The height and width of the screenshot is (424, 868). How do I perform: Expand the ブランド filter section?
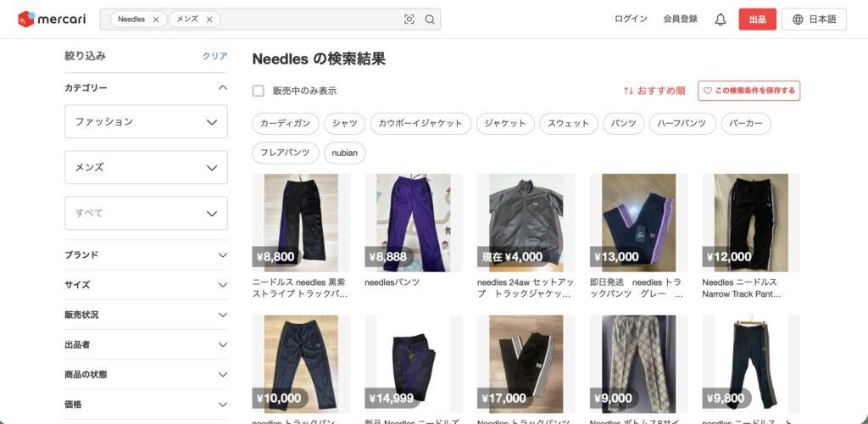(146, 254)
